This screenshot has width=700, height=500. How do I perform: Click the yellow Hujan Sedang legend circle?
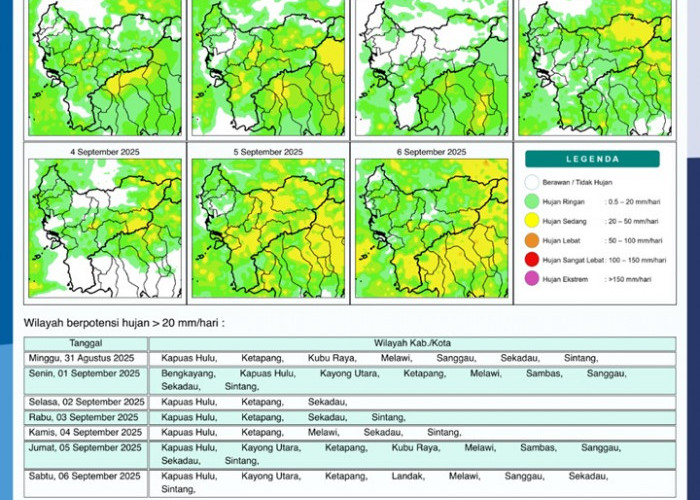pos(532,221)
